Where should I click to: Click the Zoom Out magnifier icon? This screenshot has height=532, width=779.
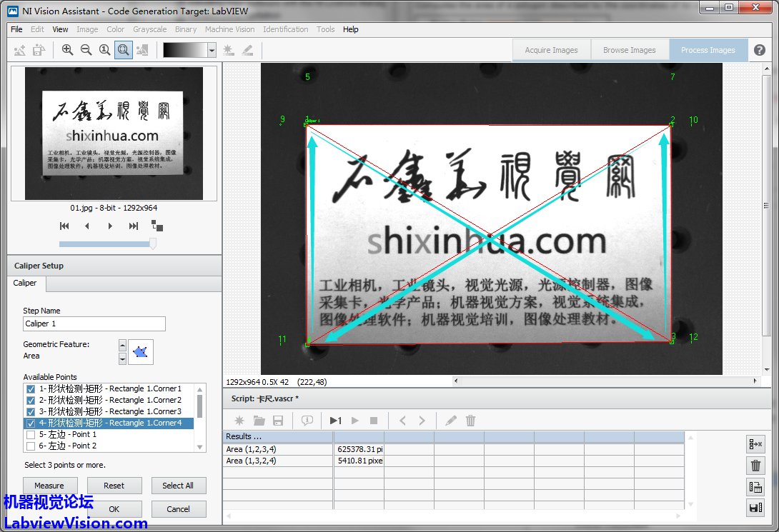[86, 50]
